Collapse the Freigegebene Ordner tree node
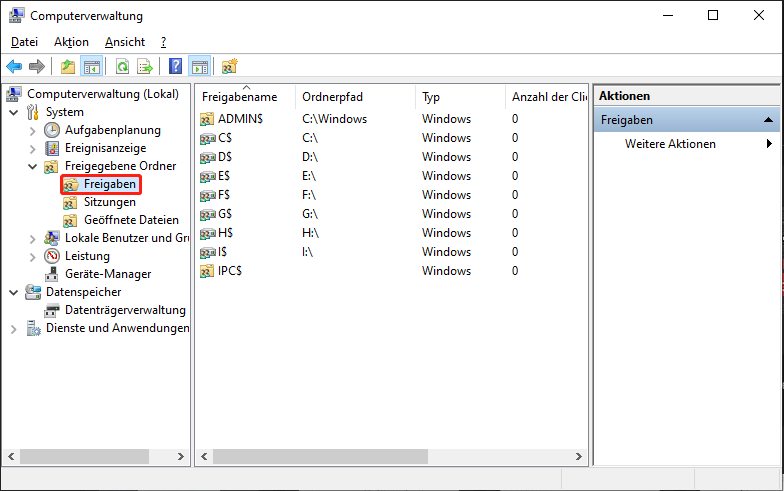Screen dimensions: 784x491 [32, 166]
